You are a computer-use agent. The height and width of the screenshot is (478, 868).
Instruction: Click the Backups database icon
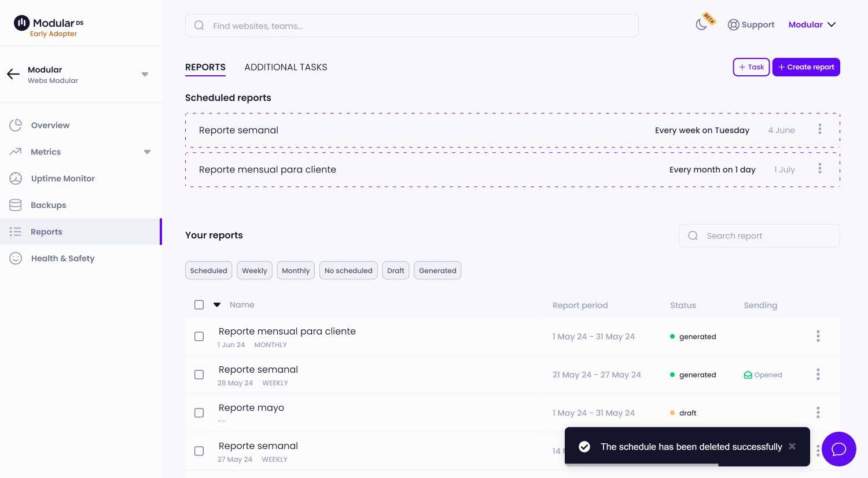(16, 205)
